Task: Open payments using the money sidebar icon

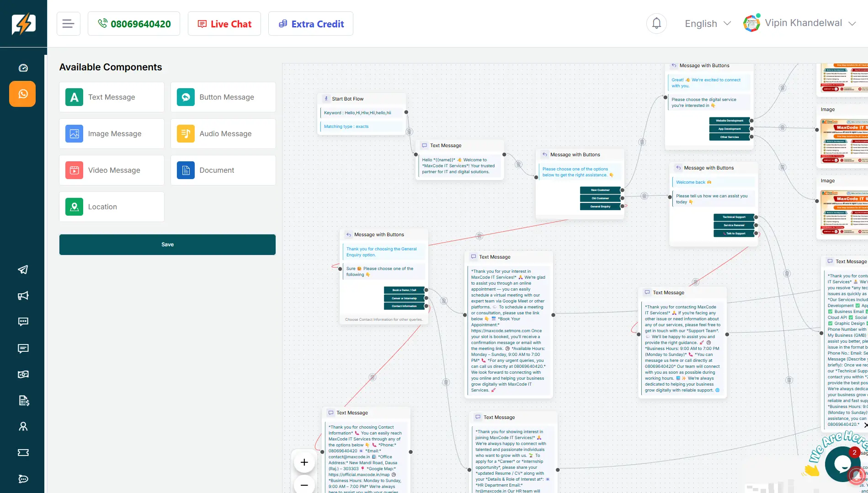Action: click(22, 374)
